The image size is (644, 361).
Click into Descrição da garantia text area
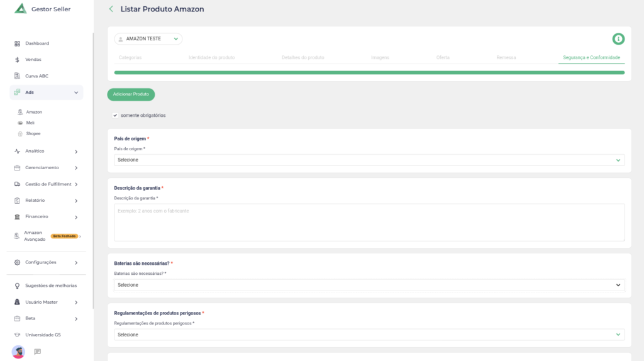click(369, 222)
